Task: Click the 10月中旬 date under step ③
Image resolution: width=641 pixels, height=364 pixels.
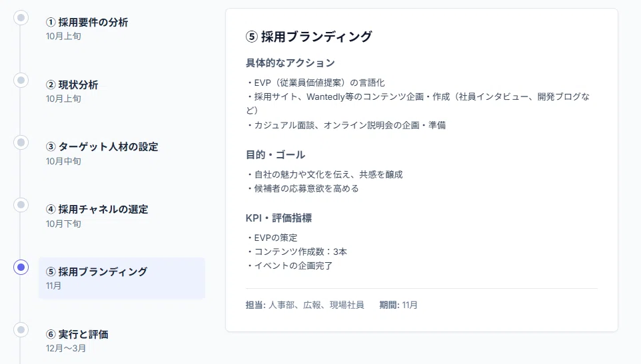Action: click(63, 161)
